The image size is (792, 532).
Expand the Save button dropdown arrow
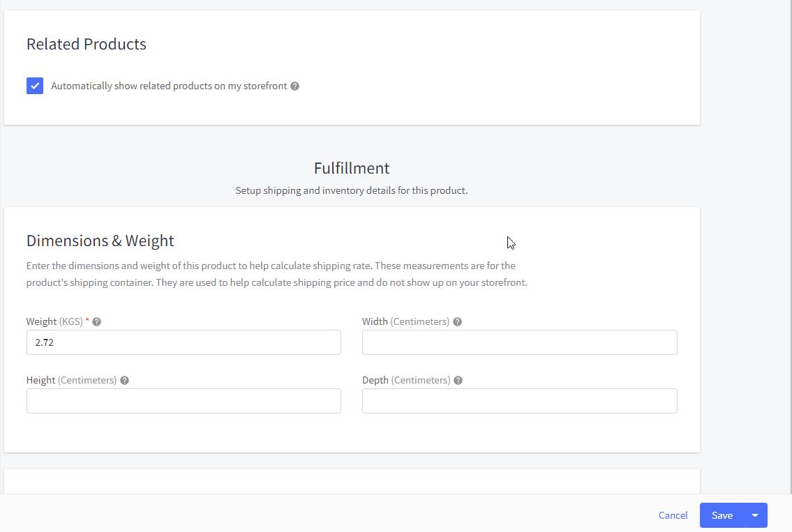tap(755, 515)
